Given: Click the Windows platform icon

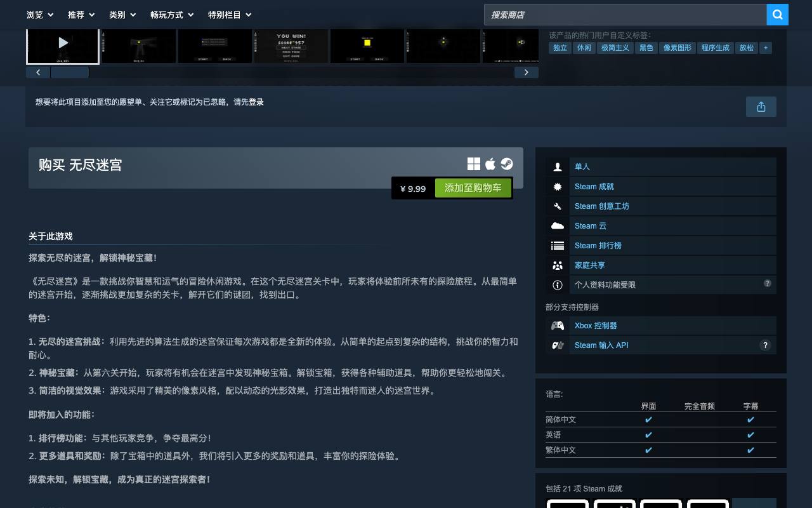Looking at the screenshot, I should (x=474, y=164).
